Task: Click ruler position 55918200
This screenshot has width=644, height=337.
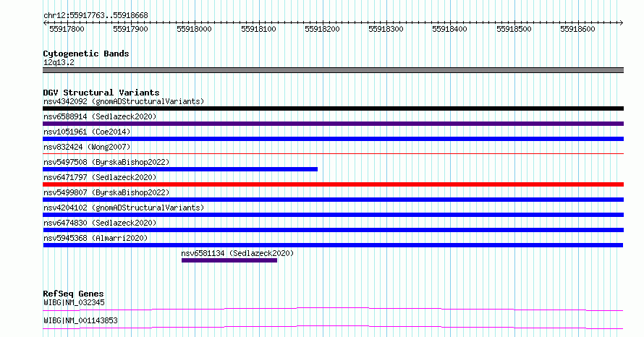Action: point(323,29)
